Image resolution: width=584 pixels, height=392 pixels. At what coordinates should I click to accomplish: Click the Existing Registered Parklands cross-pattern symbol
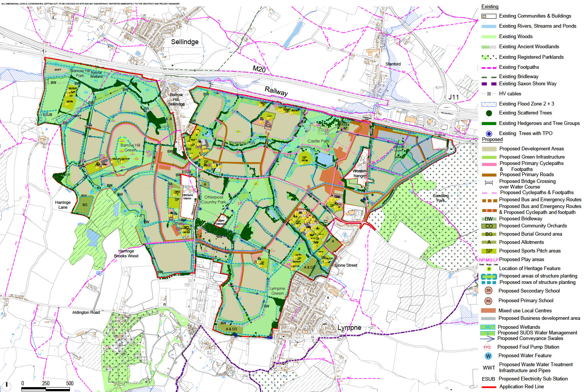489,57
